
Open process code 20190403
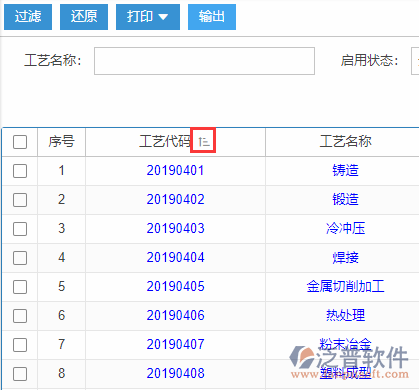pyautogui.click(x=175, y=229)
